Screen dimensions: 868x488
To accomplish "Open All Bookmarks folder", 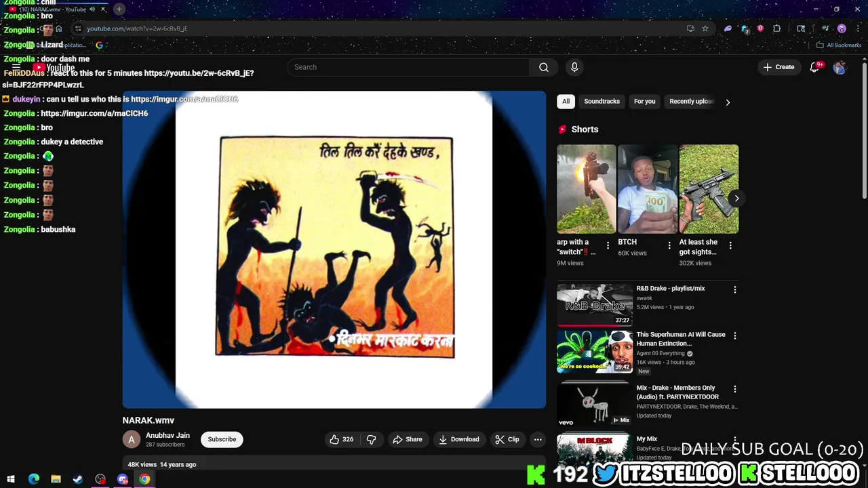I will [839, 45].
